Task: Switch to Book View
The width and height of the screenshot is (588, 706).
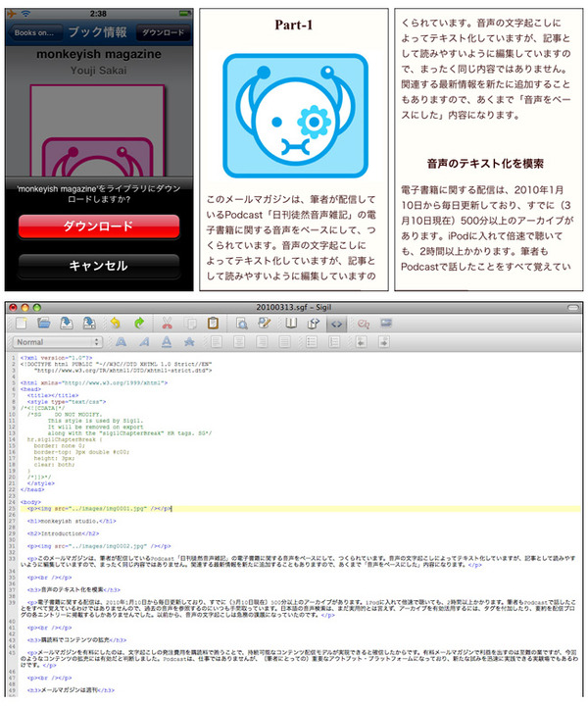Action: click(x=291, y=324)
